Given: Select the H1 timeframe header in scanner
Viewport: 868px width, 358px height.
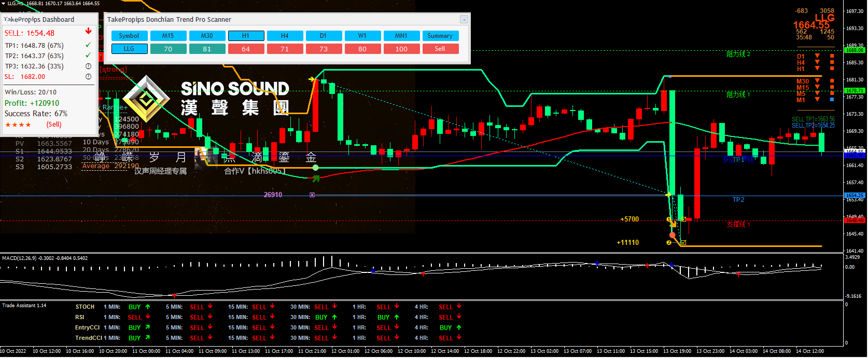Looking at the screenshot, I should (246, 36).
